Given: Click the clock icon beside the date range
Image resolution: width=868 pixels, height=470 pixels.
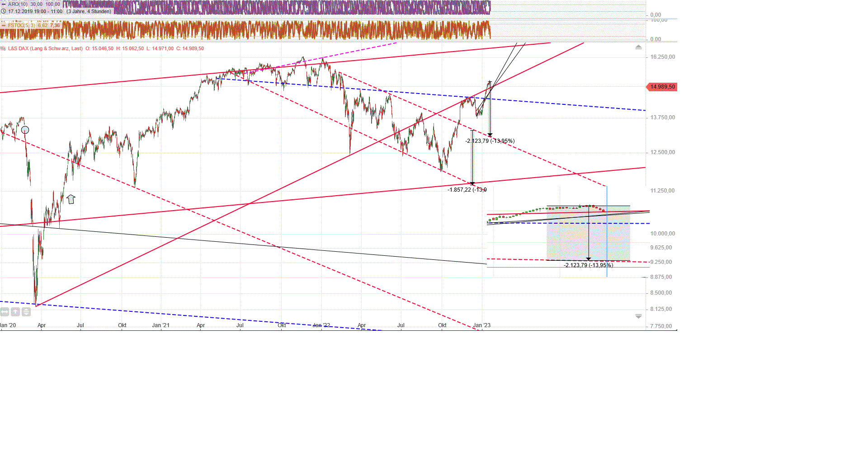Looking at the screenshot, I should [4, 11].
